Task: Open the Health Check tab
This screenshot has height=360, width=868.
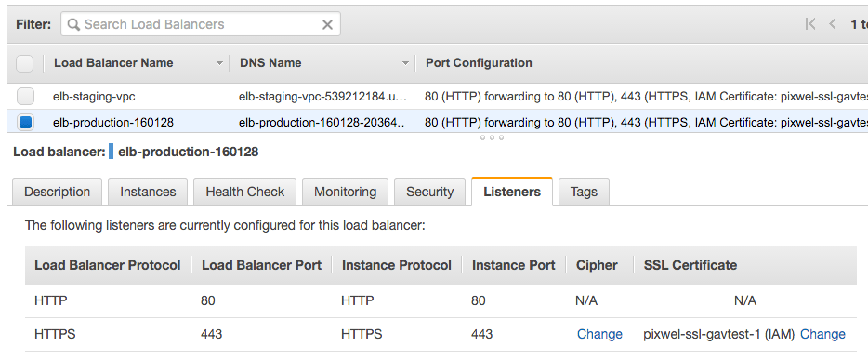Action: (x=244, y=192)
